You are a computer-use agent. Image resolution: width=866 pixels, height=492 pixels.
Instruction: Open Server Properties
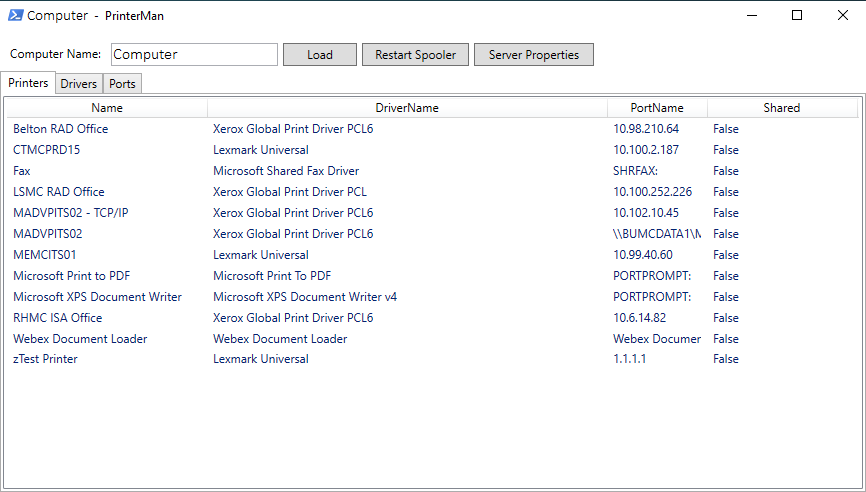534,55
